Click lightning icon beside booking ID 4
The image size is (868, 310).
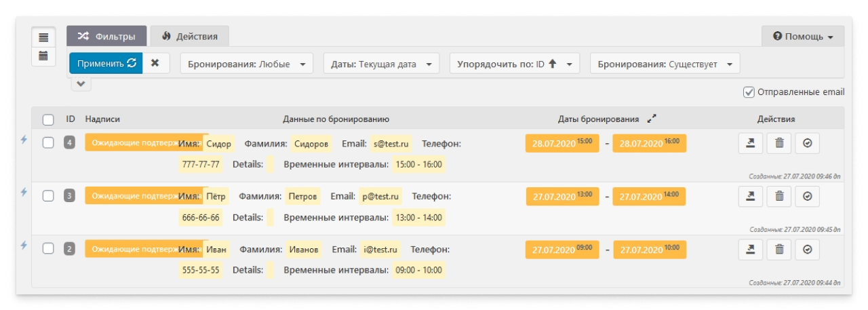pos(24,139)
